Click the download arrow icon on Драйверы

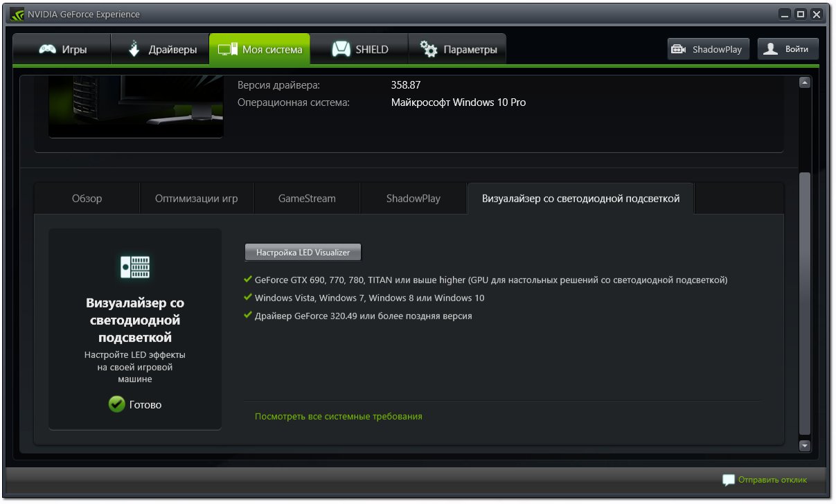click(134, 49)
